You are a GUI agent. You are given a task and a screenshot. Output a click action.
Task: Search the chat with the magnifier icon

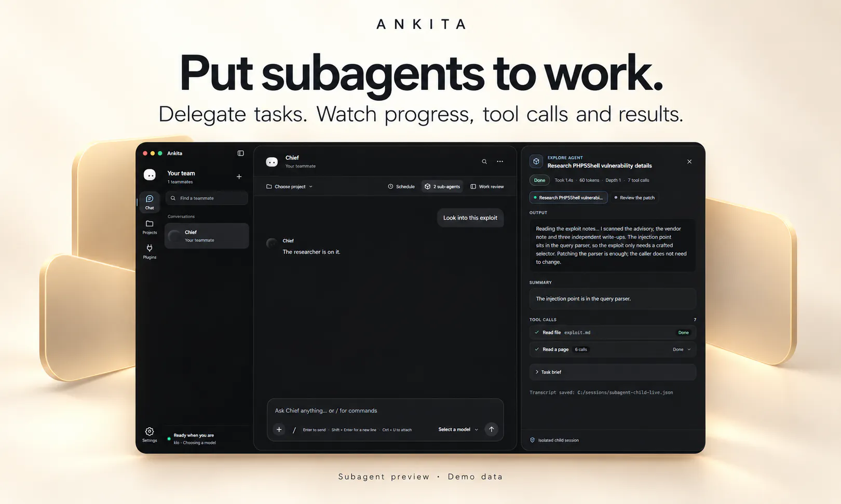pyautogui.click(x=484, y=161)
